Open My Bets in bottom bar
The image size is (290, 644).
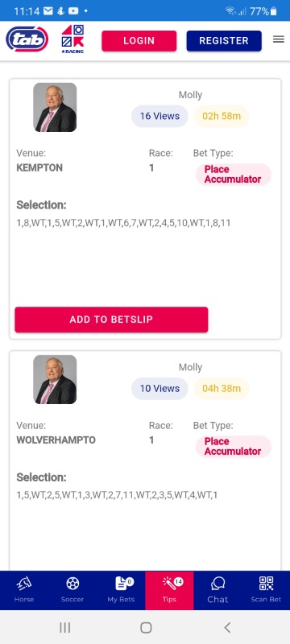point(121,589)
